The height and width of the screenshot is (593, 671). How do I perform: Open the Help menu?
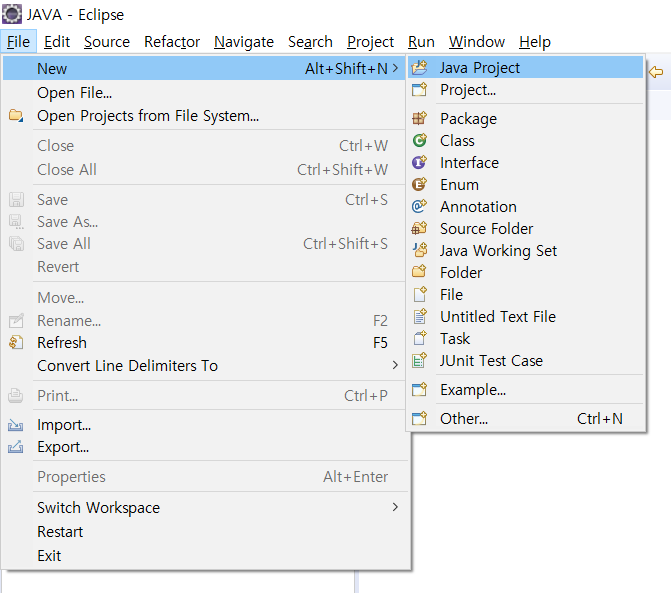point(535,42)
